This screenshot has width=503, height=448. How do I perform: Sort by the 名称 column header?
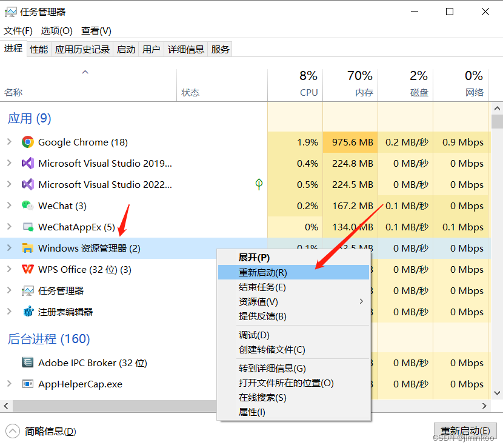pos(88,85)
